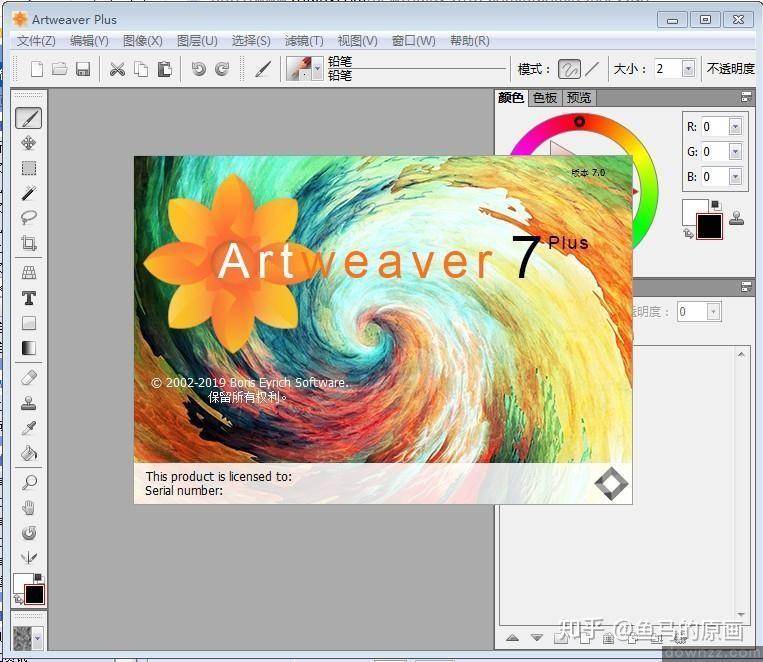This screenshot has height=662, width=763.
Task: Click the stamp icon beside the color panel swatches
Action: click(x=737, y=219)
